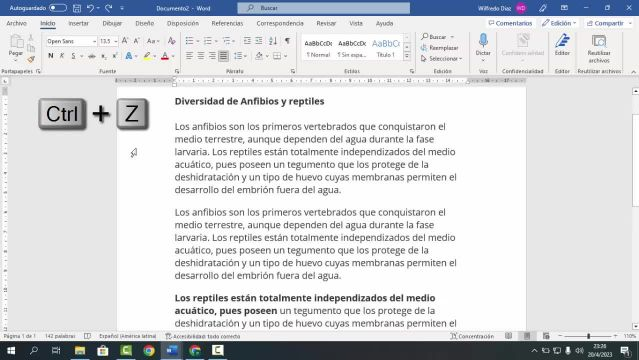Apply red font color
The height and width of the screenshot is (360, 639).
165,56
